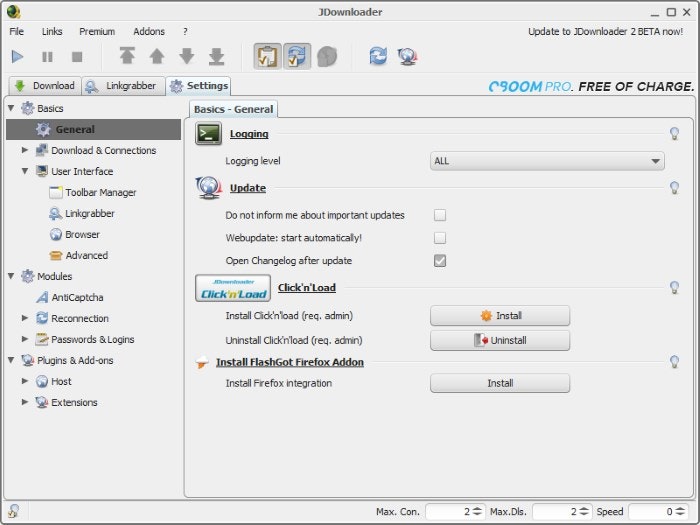700x525 pixels.
Task: Show help bulb for Update section
Action: pyautogui.click(x=674, y=188)
